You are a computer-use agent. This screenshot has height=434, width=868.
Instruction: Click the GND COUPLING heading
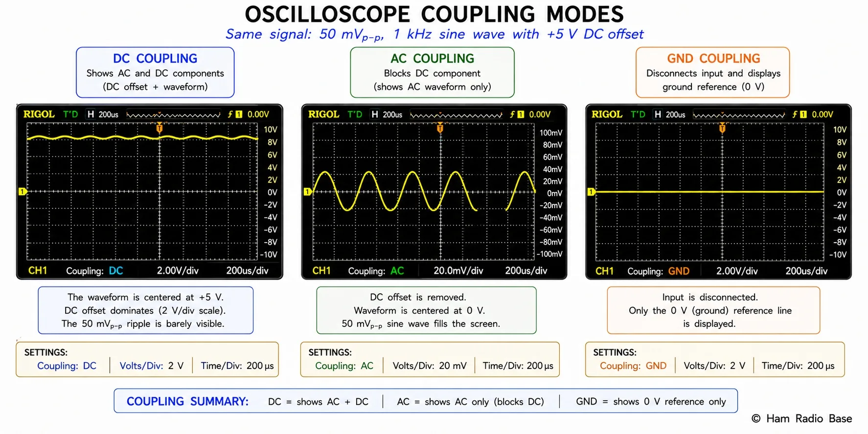(x=713, y=58)
